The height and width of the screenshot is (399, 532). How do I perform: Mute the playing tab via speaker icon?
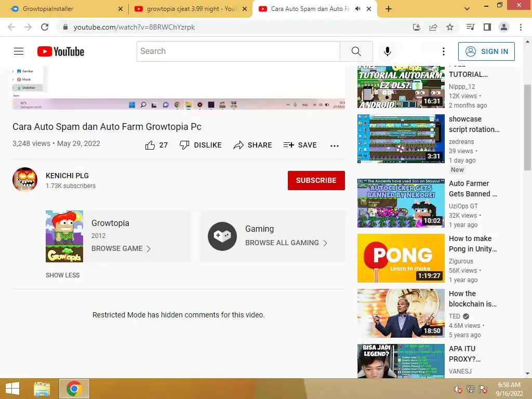(357, 9)
